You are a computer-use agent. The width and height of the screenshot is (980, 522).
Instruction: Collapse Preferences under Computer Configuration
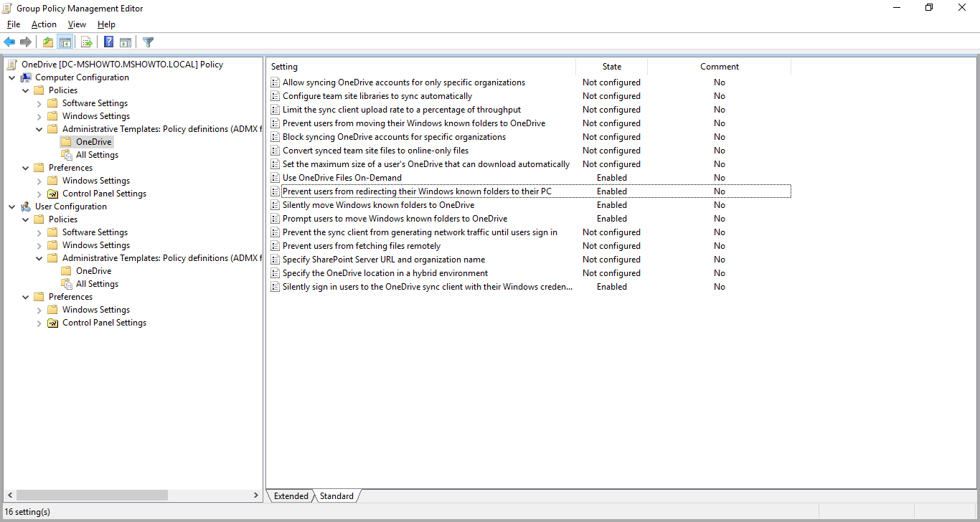25,168
